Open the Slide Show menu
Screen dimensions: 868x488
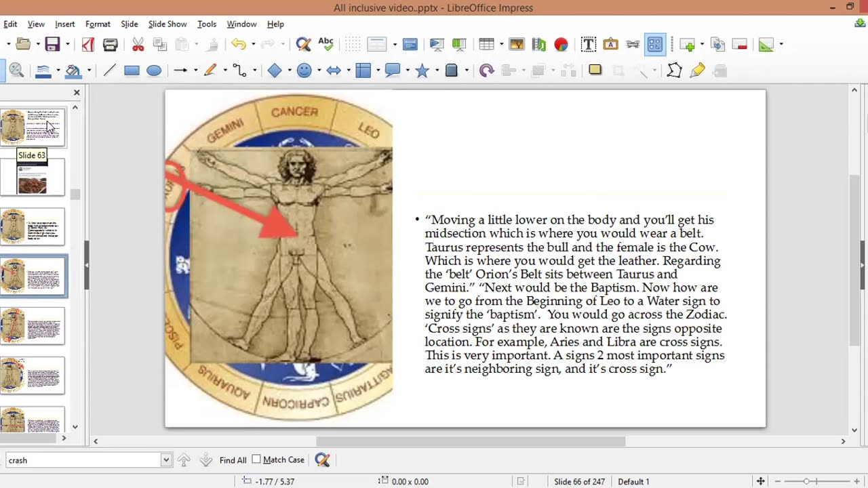[x=167, y=24]
